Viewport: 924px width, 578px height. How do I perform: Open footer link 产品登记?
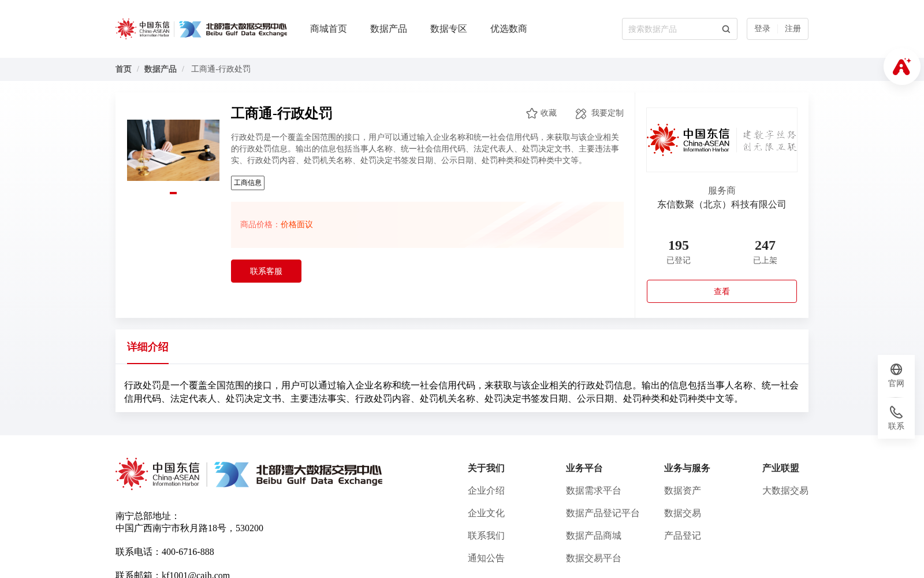point(683,536)
